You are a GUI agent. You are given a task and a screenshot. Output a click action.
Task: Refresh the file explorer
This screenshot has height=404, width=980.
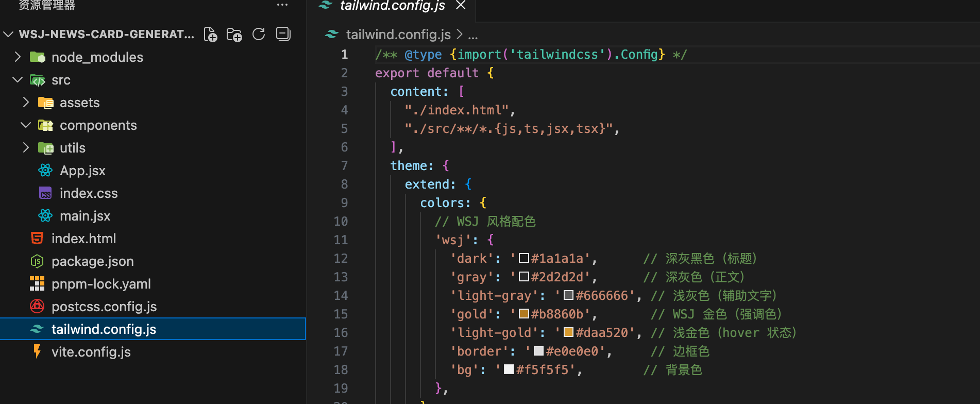pos(259,35)
